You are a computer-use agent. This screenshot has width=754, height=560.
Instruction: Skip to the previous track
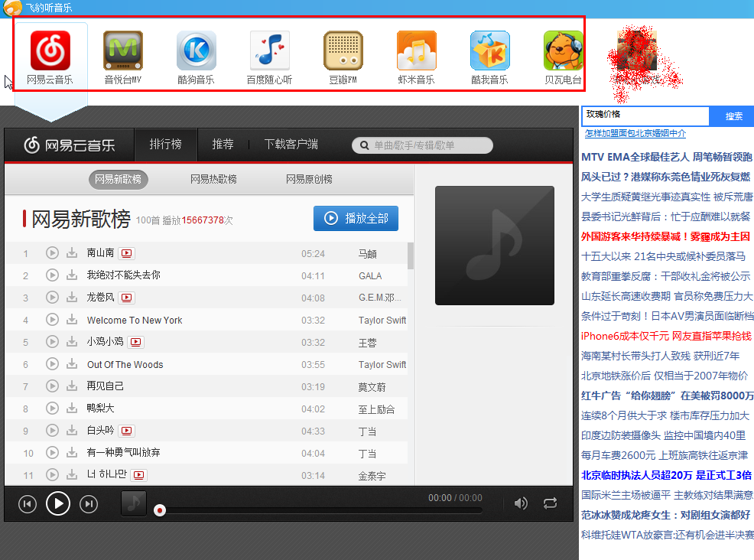[x=28, y=504]
